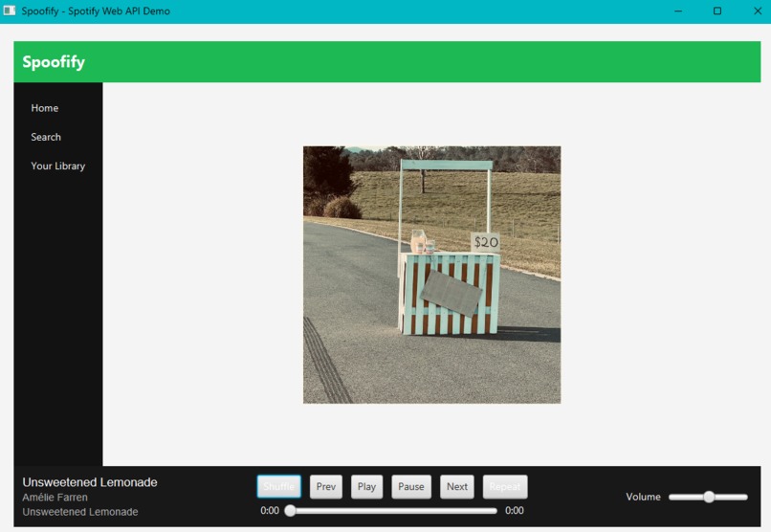771x532 pixels.
Task: Open the Home page in sidebar
Action: click(45, 108)
